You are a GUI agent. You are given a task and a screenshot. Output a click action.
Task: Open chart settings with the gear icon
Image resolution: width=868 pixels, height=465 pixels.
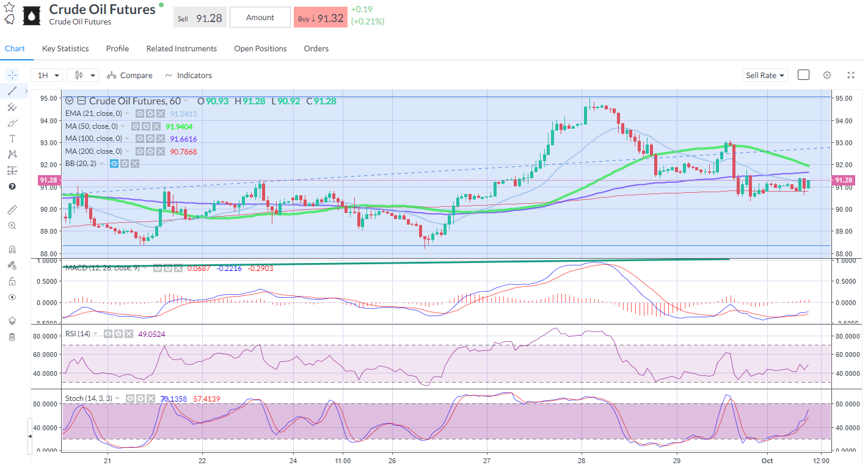tap(826, 74)
